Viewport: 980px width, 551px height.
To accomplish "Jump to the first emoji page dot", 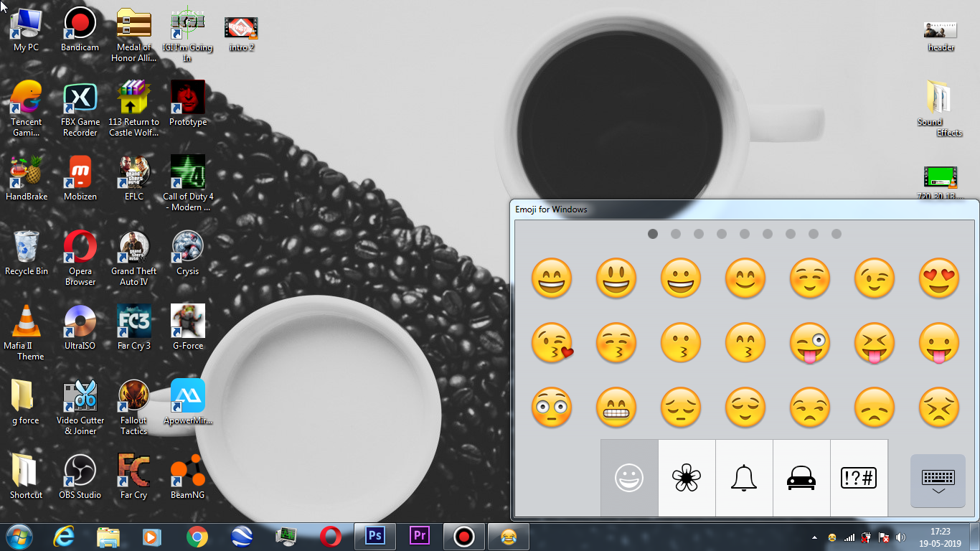I will coord(653,233).
